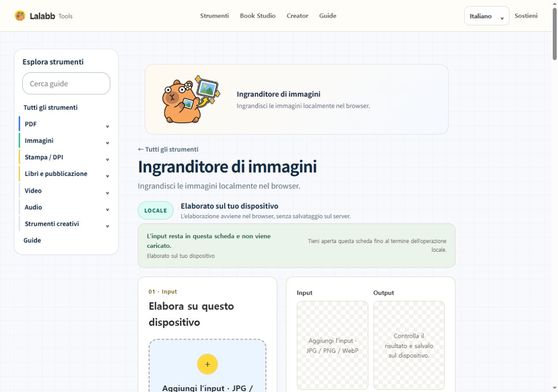Open the Creator menu item
This screenshot has height=392, width=558.
click(297, 16)
